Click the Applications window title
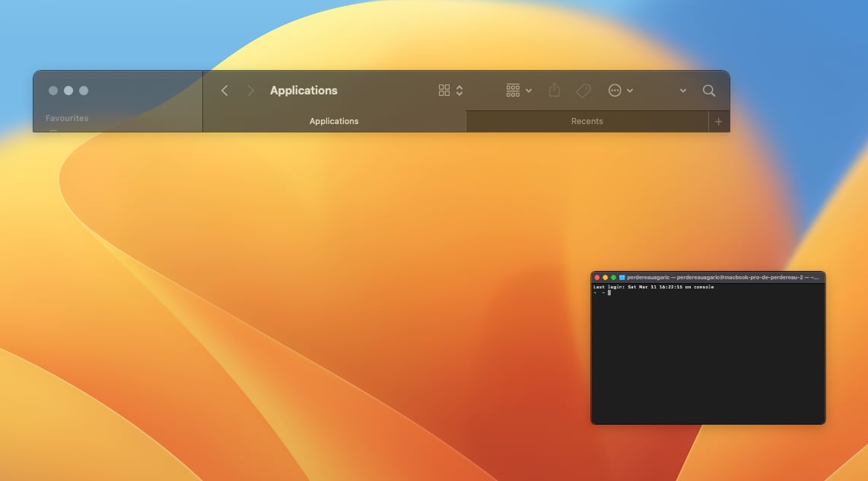This screenshot has width=868, height=481. [x=304, y=91]
